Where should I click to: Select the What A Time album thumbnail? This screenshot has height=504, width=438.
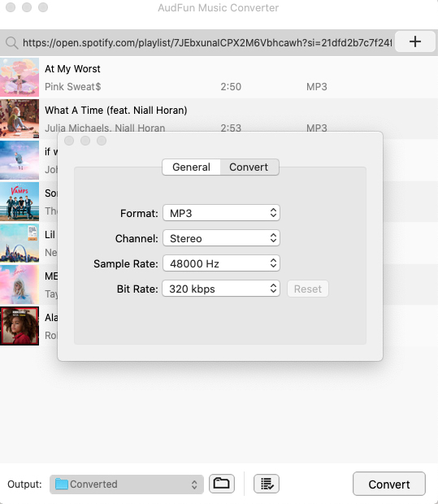tap(20, 119)
